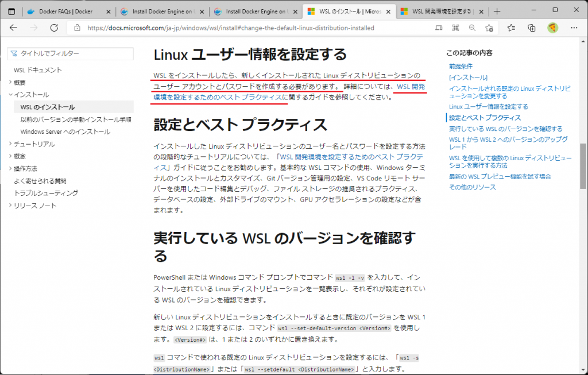Add this page to favorites
This screenshot has height=375, width=588.
point(489,28)
